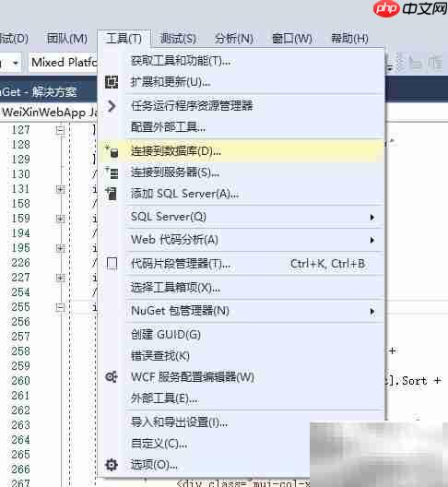This screenshot has width=448, height=487.
Task: Click the connect to server icon
Action: click(112, 172)
